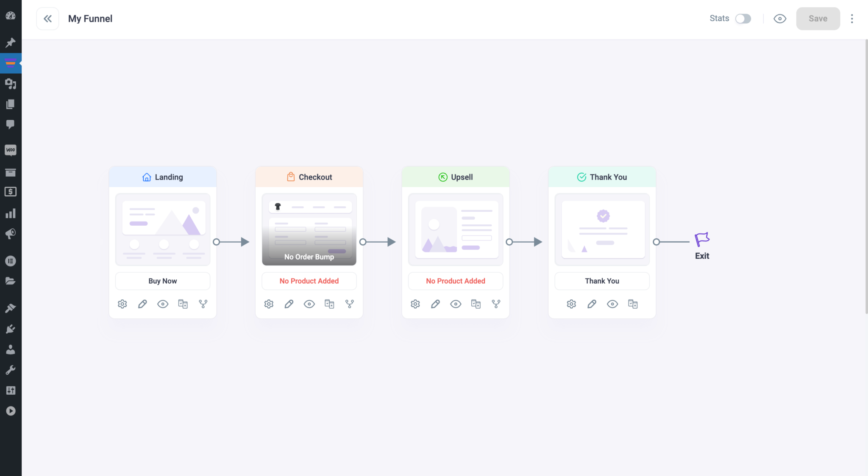Edit the Checkout step with pencil icon
The height and width of the screenshot is (476, 868).
[x=289, y=304]
